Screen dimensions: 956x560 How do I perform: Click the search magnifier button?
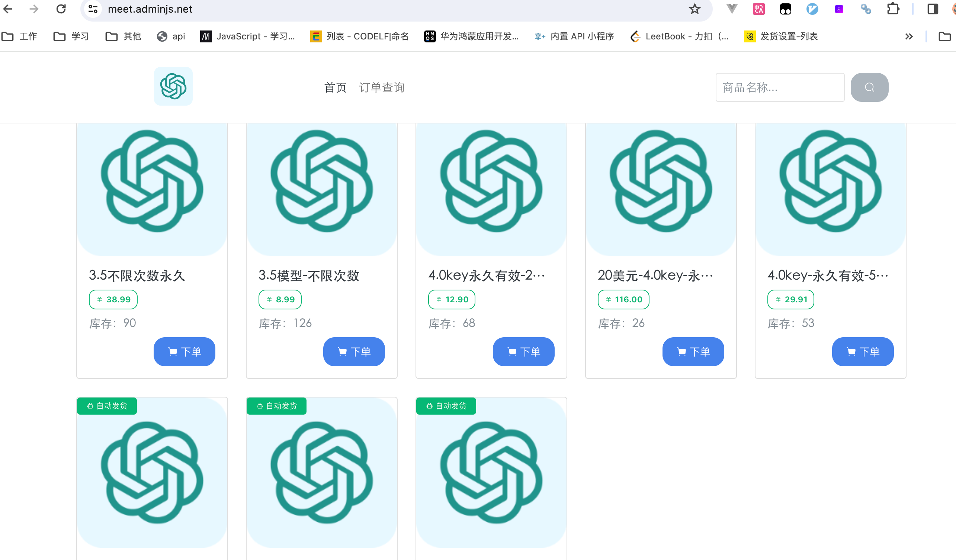(x=869, y=87)
